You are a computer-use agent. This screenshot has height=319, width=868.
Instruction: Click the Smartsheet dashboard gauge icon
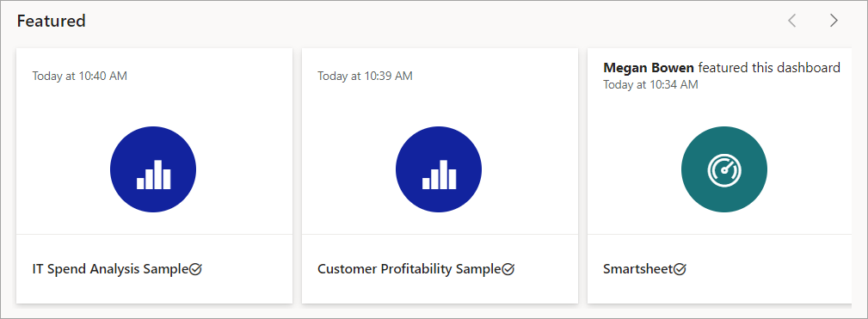[x=724, y=169]
